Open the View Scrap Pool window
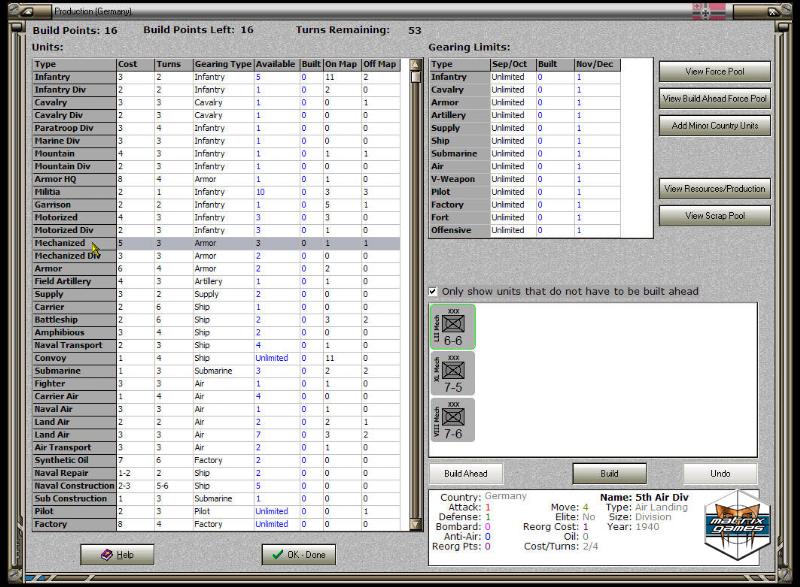This screenshot has height=587, width=800. pos(714,215)
